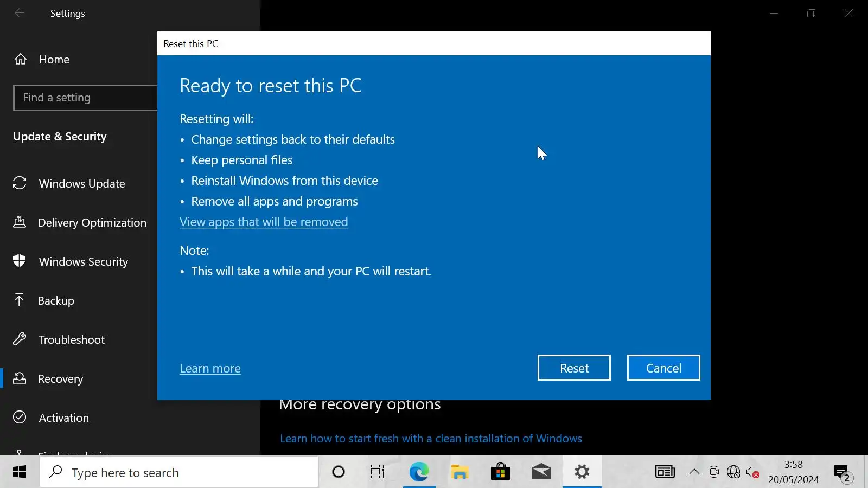The height and width of the screenshot is (488, 868).
Task: Open the clean installation of Windows link
Action: coord(431,438)
